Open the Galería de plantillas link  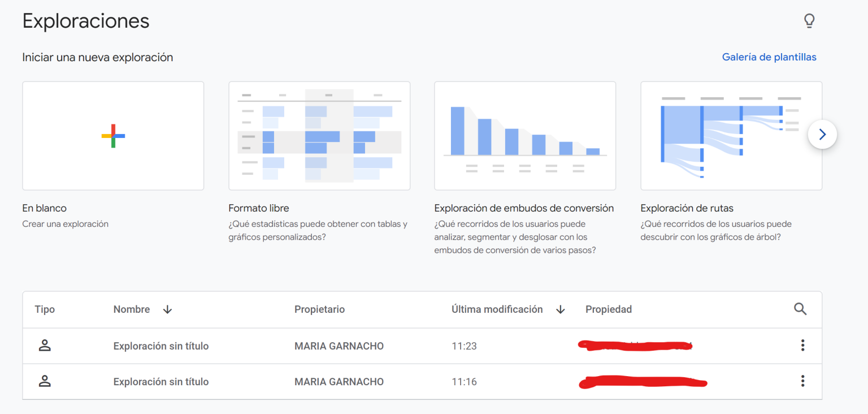769,57
